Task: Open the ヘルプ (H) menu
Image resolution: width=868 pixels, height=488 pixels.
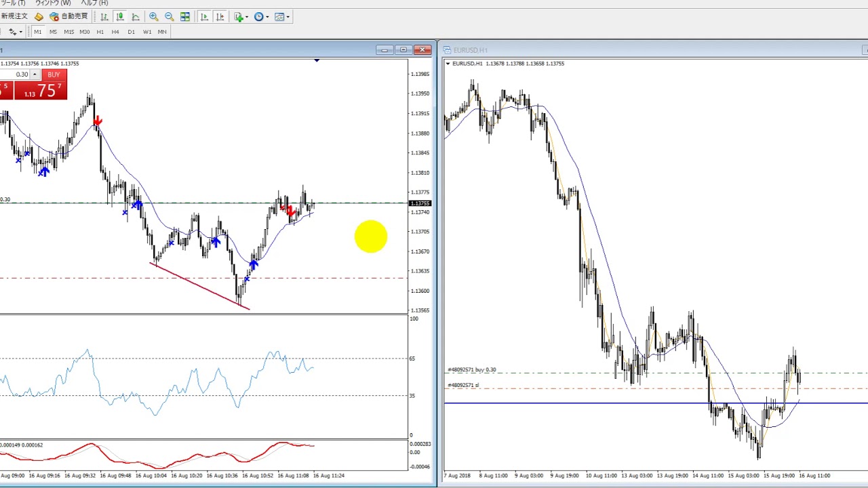Action: pyautogui.click(x=94, y=3)
